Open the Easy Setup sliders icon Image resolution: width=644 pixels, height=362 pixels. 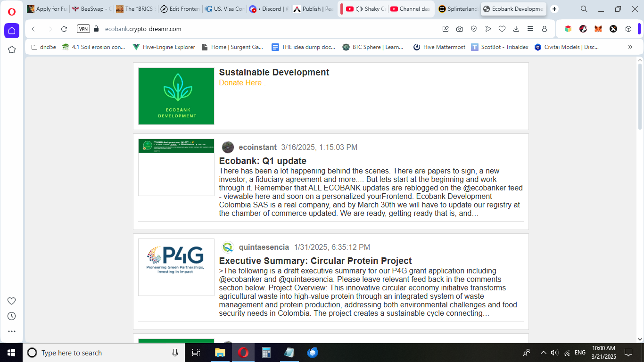[x=530, y=29]
